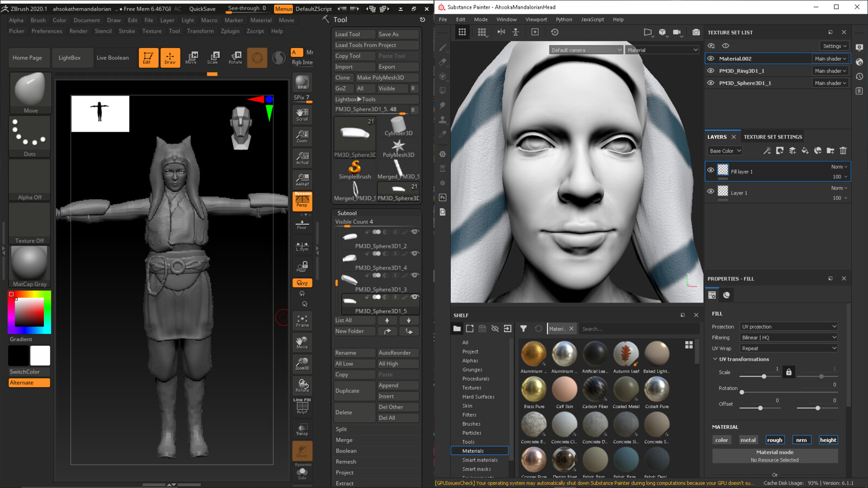Image resolution: width=868 pixels, height=488 pixels.
Task: Click the add fill layer icon
Action: [x=805, y=151]
